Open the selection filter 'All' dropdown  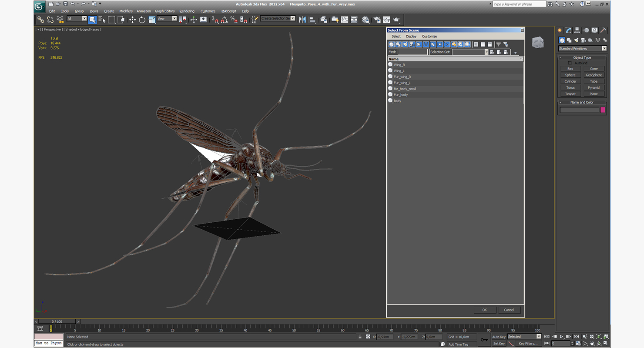click(x=84, y=19)
